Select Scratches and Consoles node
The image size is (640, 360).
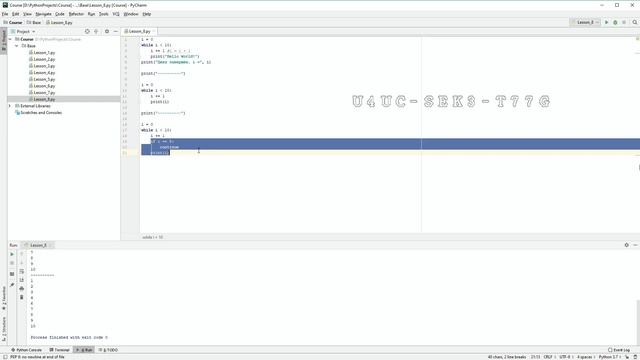click(38, 113)
